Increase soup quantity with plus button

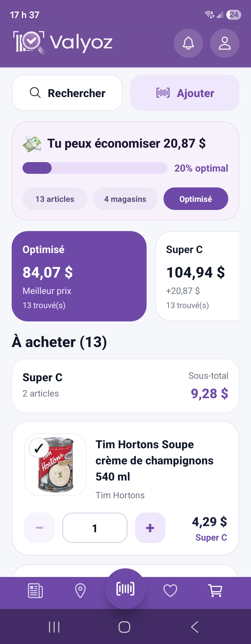150,528
